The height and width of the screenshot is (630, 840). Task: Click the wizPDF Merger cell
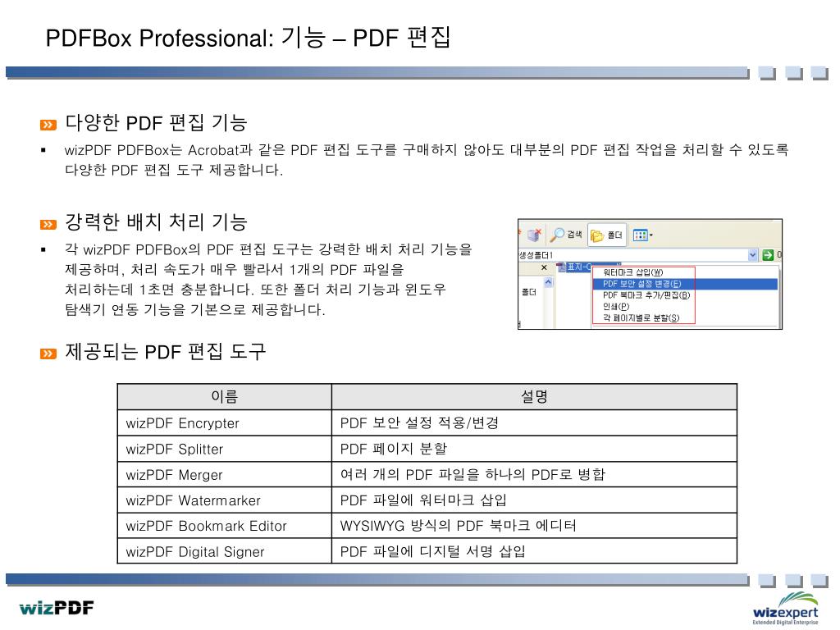pyautogui.click(x=225, y=475)
